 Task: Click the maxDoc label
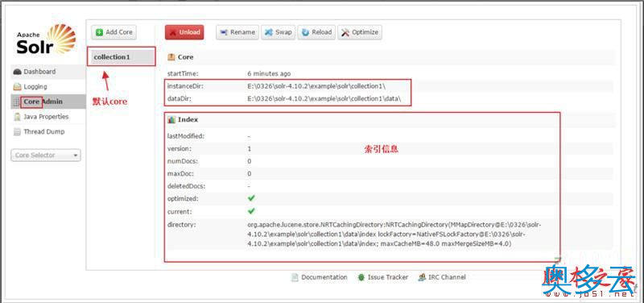(180, 173)
